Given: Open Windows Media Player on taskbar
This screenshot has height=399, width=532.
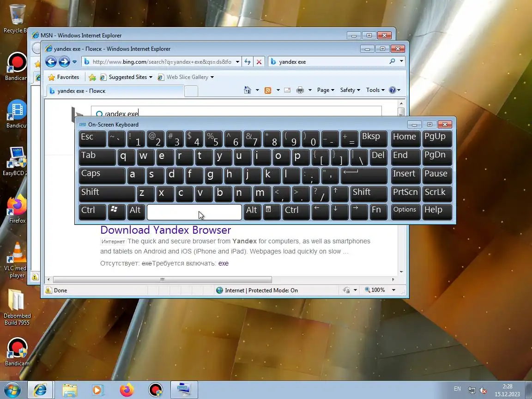Looking at the screenshot, I should (98, 390).
